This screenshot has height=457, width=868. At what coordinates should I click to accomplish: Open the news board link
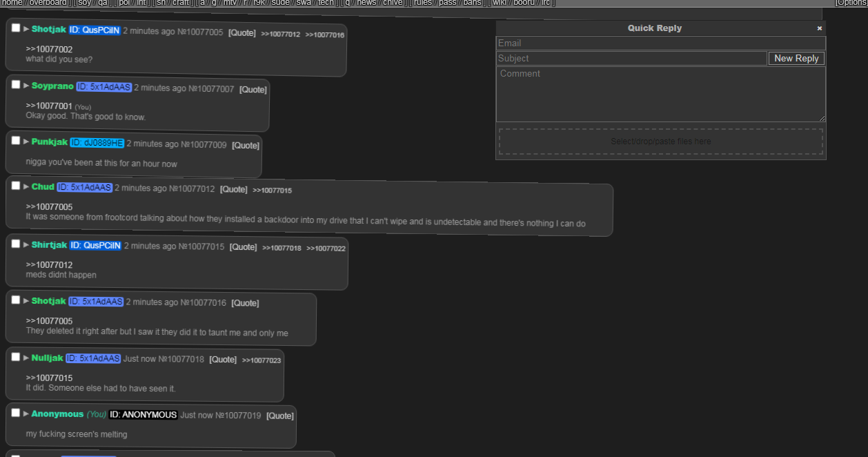click(x=366, y=3)
